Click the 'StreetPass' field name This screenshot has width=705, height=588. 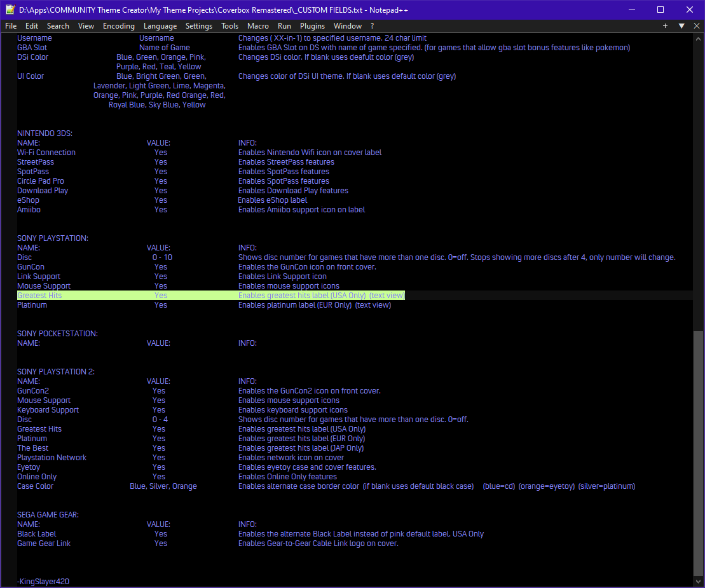[36, 162]
